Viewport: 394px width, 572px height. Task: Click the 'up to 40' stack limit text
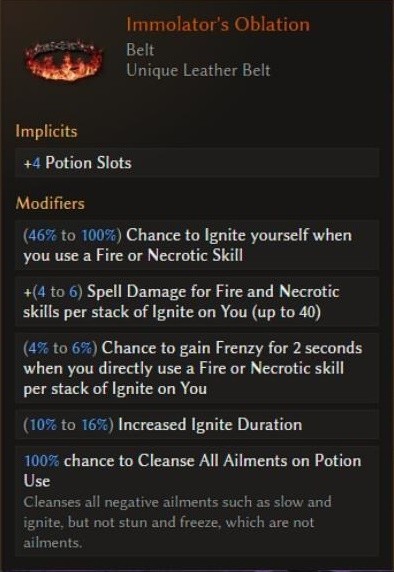coord(286,312)
